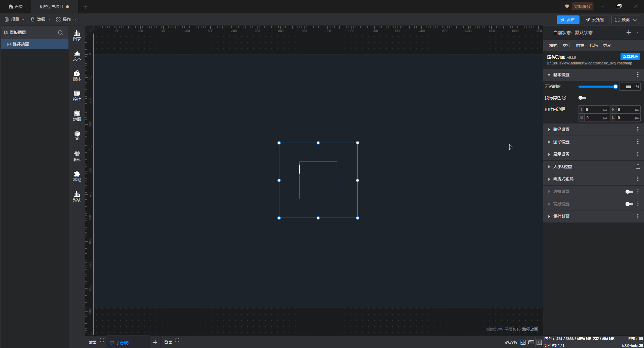Screen dimensions: 644x348
Task: Open 组件封面 three-dot options menu
Action: pyautogui.click(x=638, y=216)
